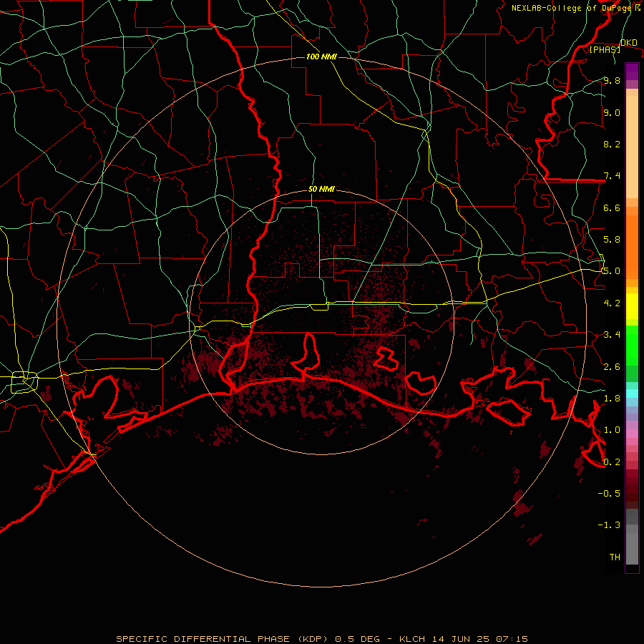Click the 7.4 value on the scale

pos(612,176)
